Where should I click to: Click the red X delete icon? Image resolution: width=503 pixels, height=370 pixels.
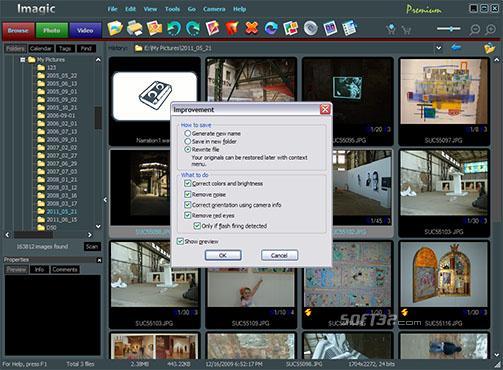pos(252,28)
